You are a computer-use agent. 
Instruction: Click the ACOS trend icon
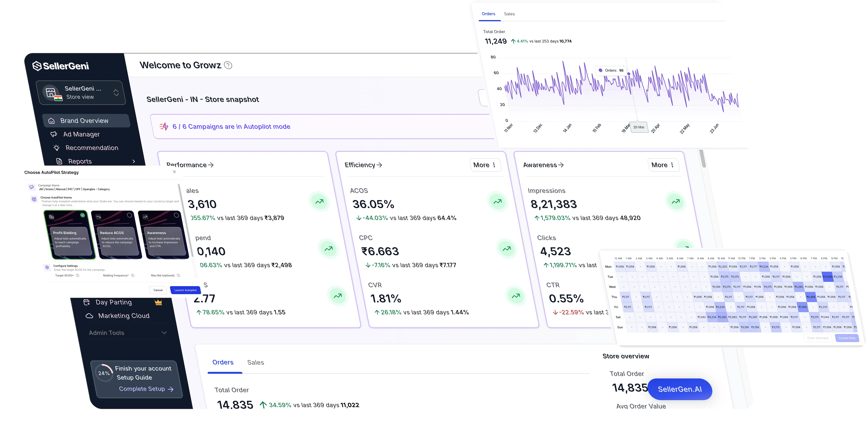click(x=497, y=201)
